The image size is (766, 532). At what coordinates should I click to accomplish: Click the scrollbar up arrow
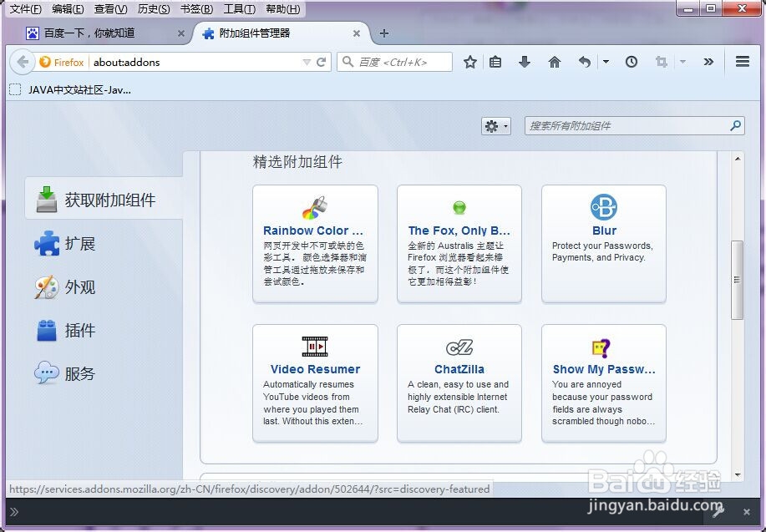(737, 159)
